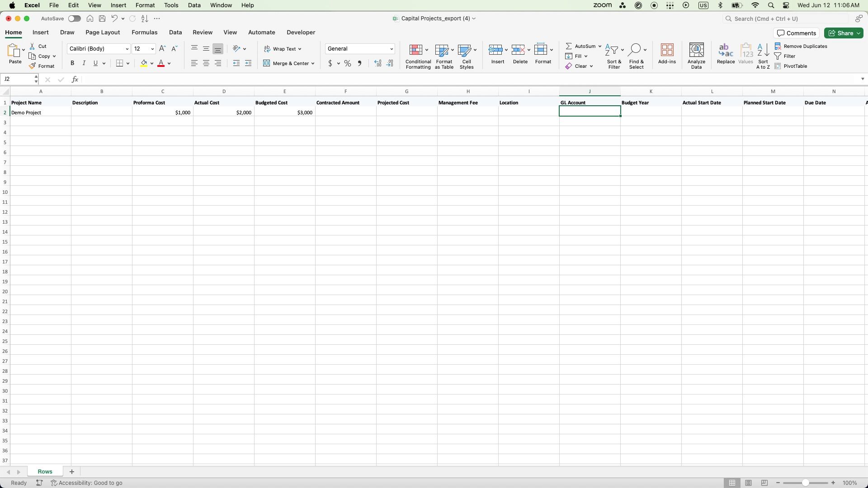Viewport: 868px width, 488px height.
Task: Click the green Share button
Action: (x=844, y=33)
